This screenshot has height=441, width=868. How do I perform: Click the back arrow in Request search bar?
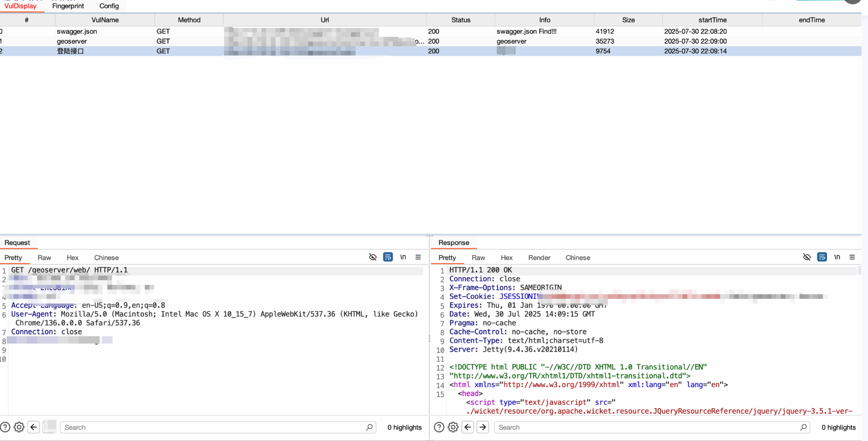point(33,427)
